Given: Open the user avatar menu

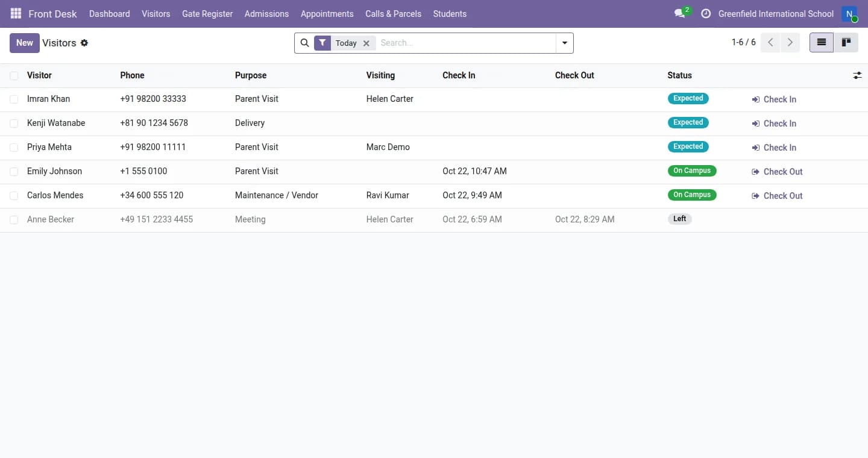Looking at the screenshot, I should coord(849,14).
